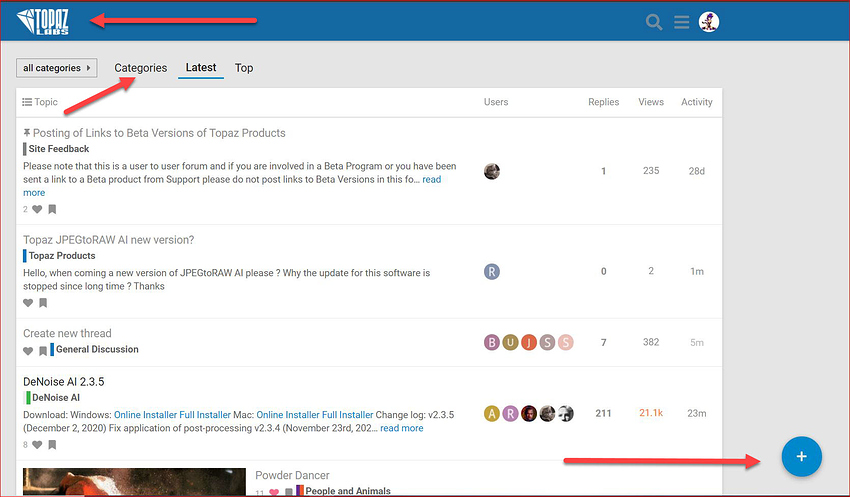Click 21.1k views on DeNoise AI
This screenshot has width=850, height=497.
(651, 413)
